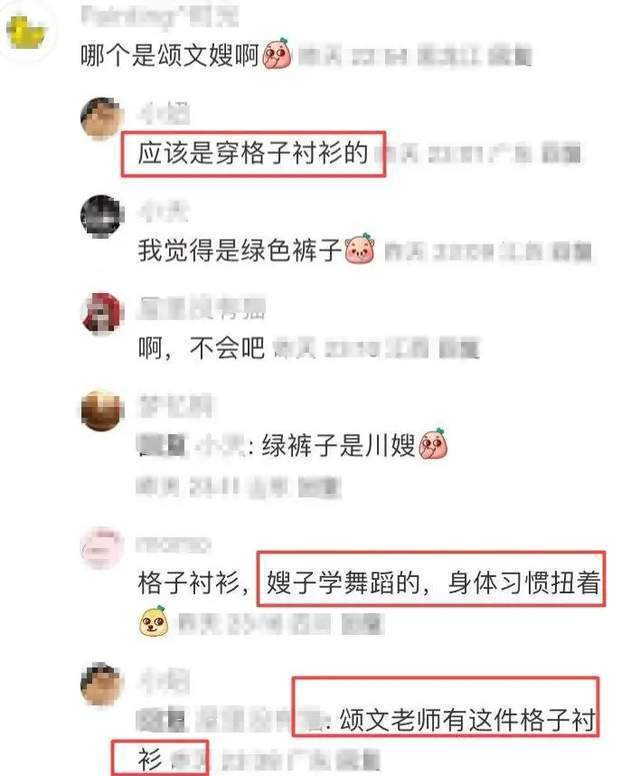Open red avatar beside 啊,不会吧 comment
Screen dimensions: 640x776
101,313
